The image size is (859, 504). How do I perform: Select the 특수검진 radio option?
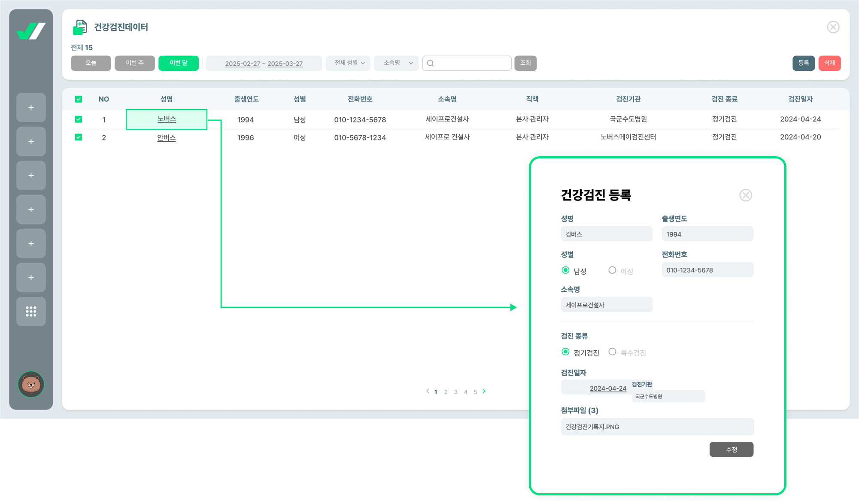tap(612, 352)
